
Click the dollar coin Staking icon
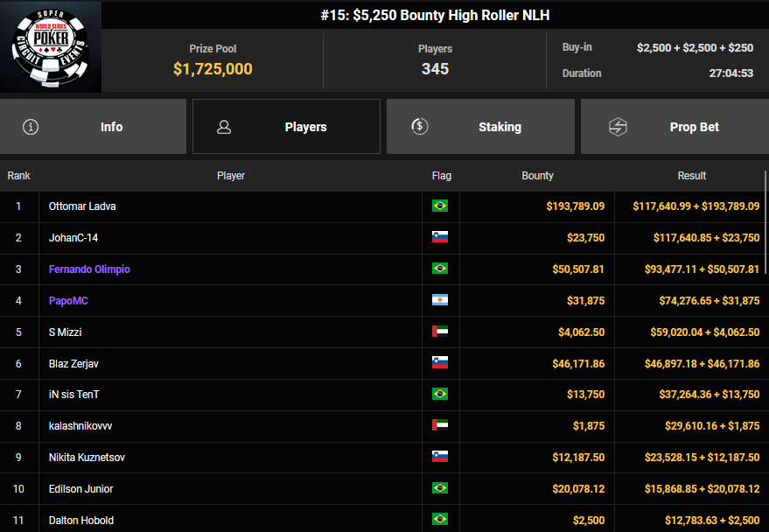tap(420, 127)
